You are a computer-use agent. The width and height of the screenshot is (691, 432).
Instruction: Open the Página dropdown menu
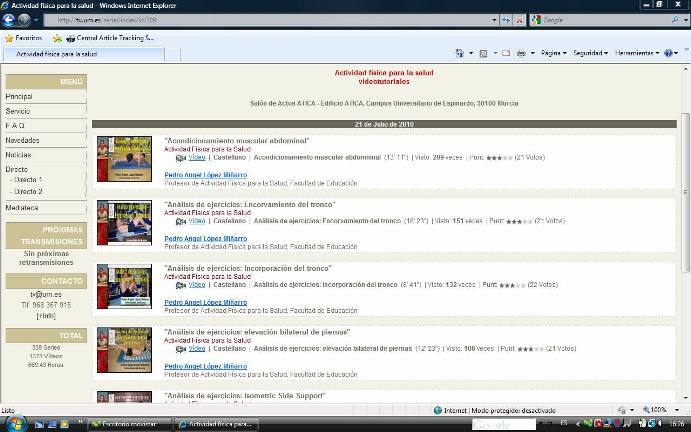click(x=554, y=53)
